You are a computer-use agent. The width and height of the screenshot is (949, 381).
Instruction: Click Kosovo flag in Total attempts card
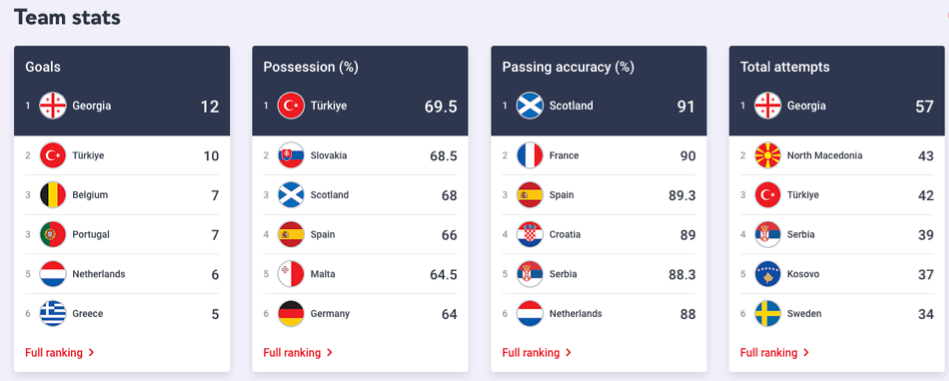(x=767, y=274)
